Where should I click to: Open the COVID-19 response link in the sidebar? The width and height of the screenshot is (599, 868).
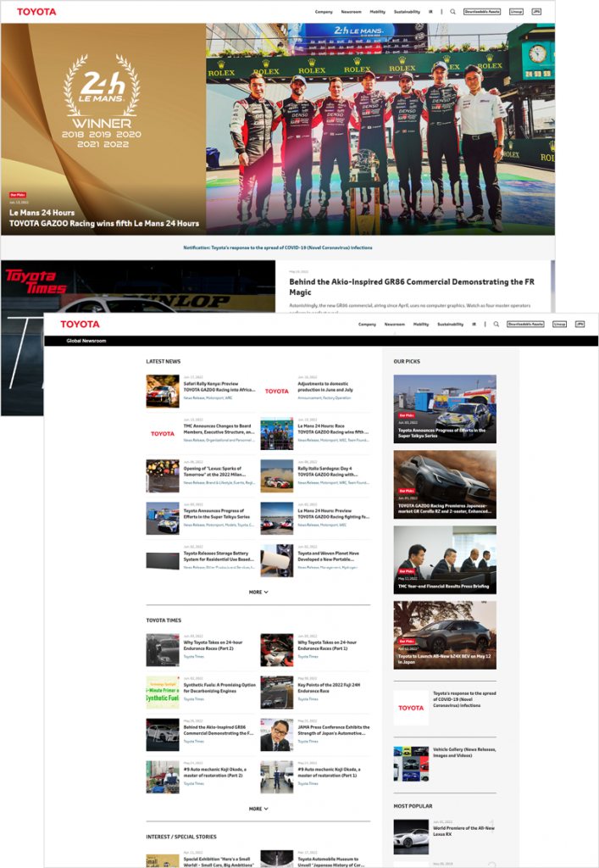point(464,699)
